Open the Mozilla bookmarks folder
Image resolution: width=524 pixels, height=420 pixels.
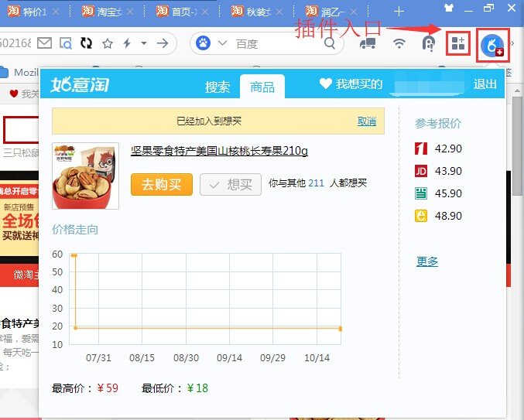(x=19, y=72)
